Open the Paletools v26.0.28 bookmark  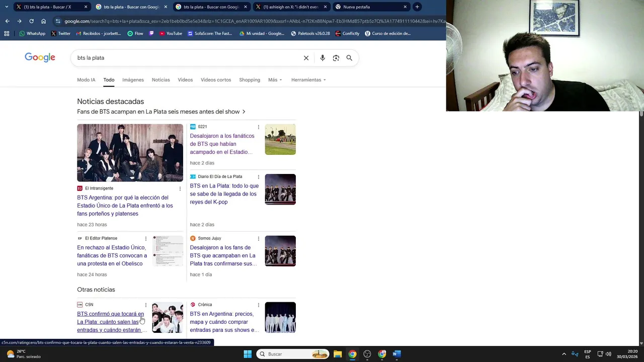310,34
